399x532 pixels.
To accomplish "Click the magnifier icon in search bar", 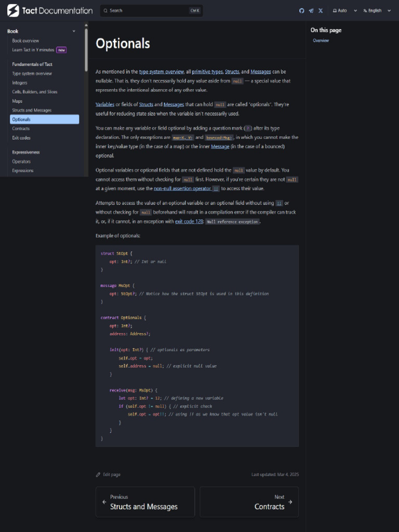I will [x=105, y=10].
